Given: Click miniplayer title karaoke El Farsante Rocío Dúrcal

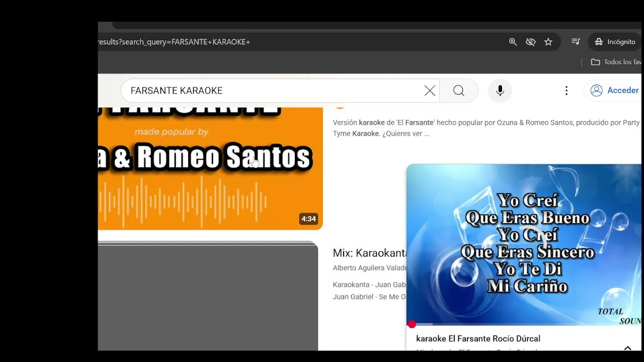Looking at the screenshot, I should click(x=478, y=338).
